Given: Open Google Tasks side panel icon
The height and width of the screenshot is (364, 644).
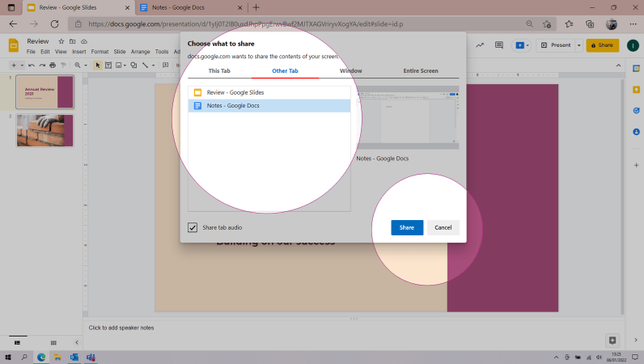Looking at the screenshot, I should point(636,111).
